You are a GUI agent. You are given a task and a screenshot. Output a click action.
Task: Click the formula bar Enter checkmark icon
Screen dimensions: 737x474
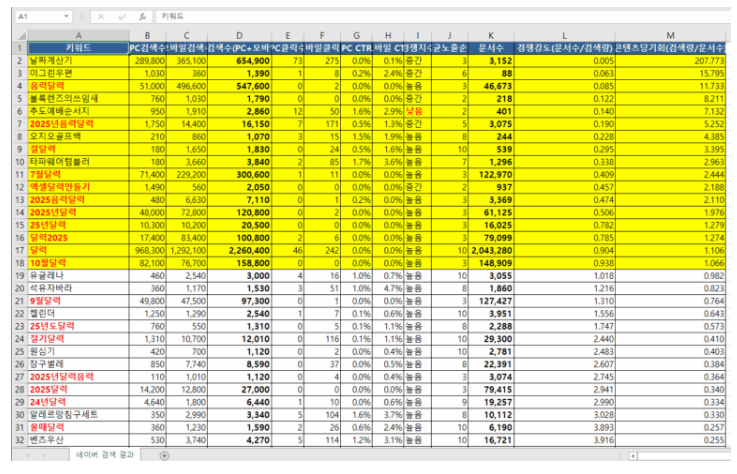click(122, 16)
